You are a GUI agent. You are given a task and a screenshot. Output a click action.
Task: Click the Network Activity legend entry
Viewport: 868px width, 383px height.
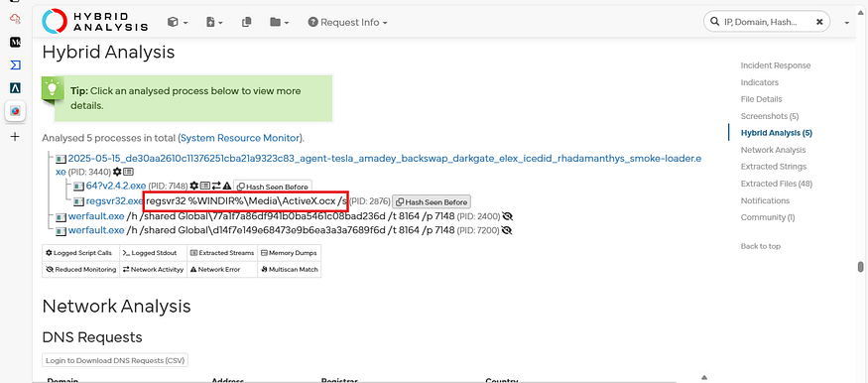coord(154,270)
